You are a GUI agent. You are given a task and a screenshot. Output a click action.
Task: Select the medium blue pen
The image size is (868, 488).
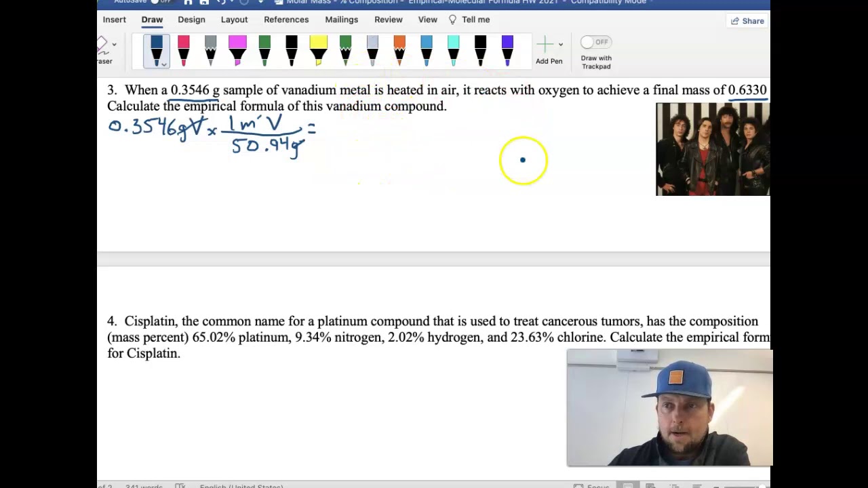click(427, 51)
